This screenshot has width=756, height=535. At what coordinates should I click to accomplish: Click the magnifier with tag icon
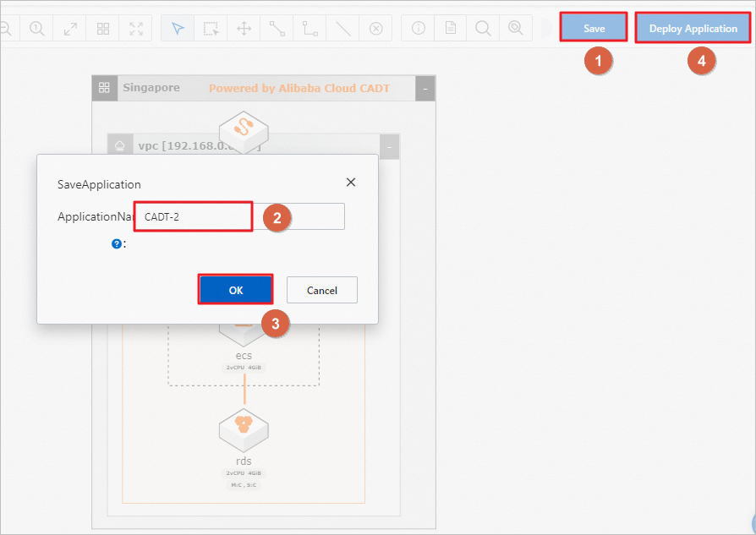[x=515, y=29]
